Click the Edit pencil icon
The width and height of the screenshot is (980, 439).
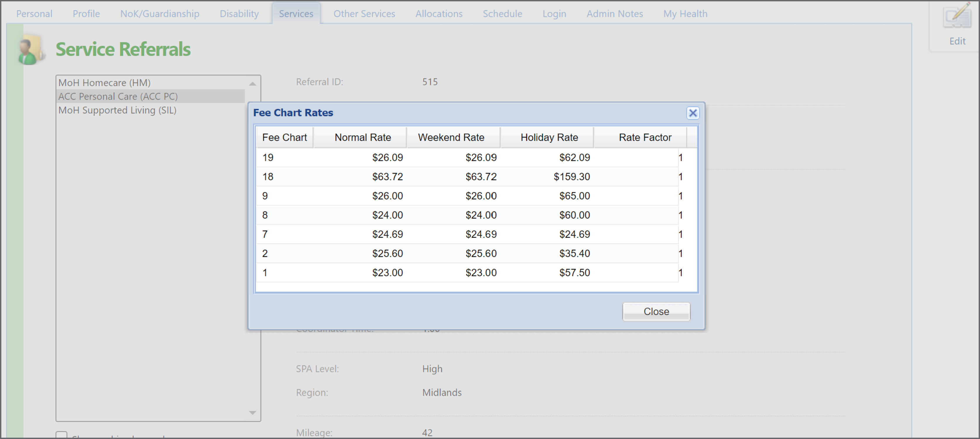point(957,18)
